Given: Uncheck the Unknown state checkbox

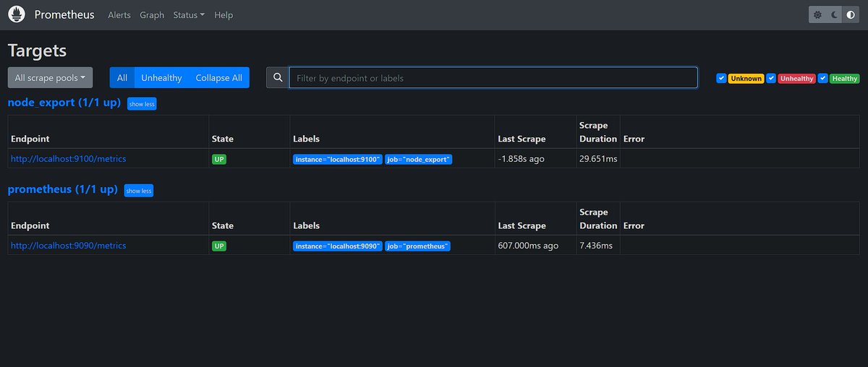Looking at the screenshot, I should [721, 78].
